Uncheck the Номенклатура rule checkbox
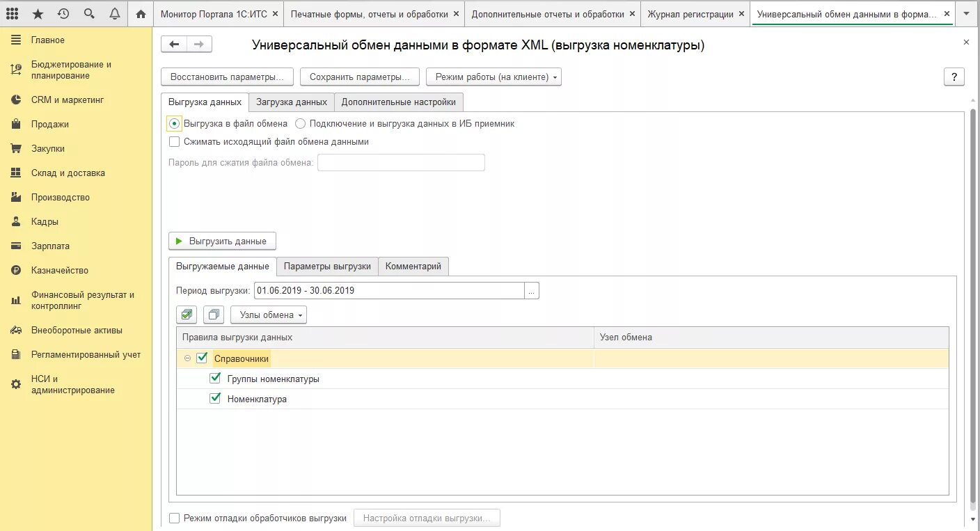 coord(215,399)
